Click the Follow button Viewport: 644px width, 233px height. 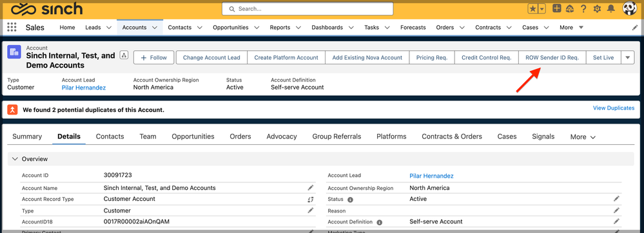(x=154, y=58)
